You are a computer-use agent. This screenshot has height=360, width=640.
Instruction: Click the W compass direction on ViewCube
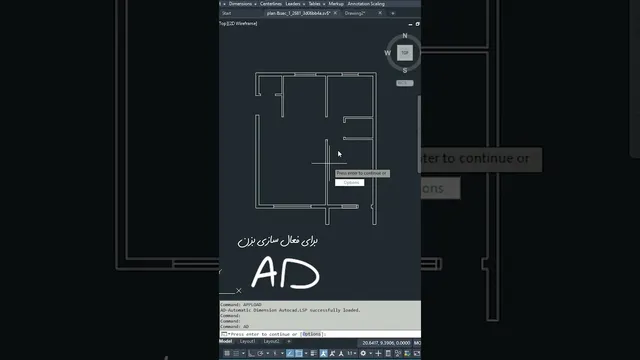coord(387,53)
